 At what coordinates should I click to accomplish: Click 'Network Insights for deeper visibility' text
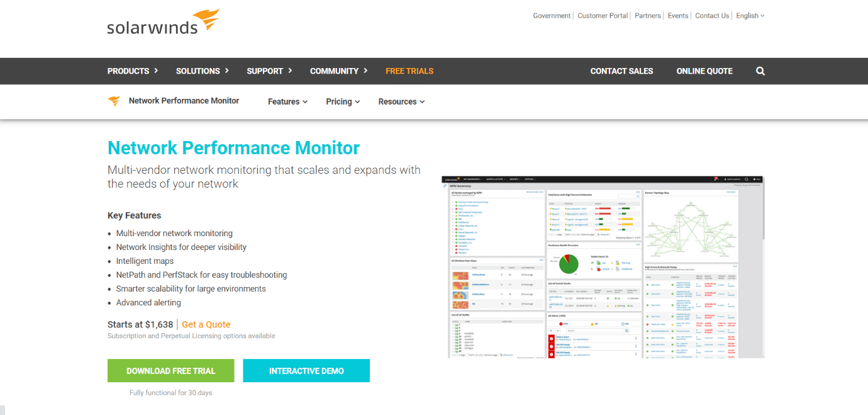tap(181, 247)
